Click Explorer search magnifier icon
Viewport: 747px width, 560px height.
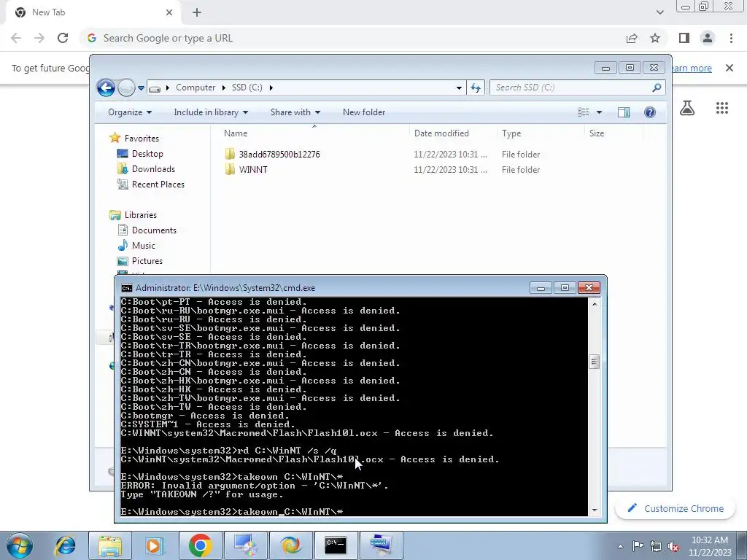click(657, 87)
